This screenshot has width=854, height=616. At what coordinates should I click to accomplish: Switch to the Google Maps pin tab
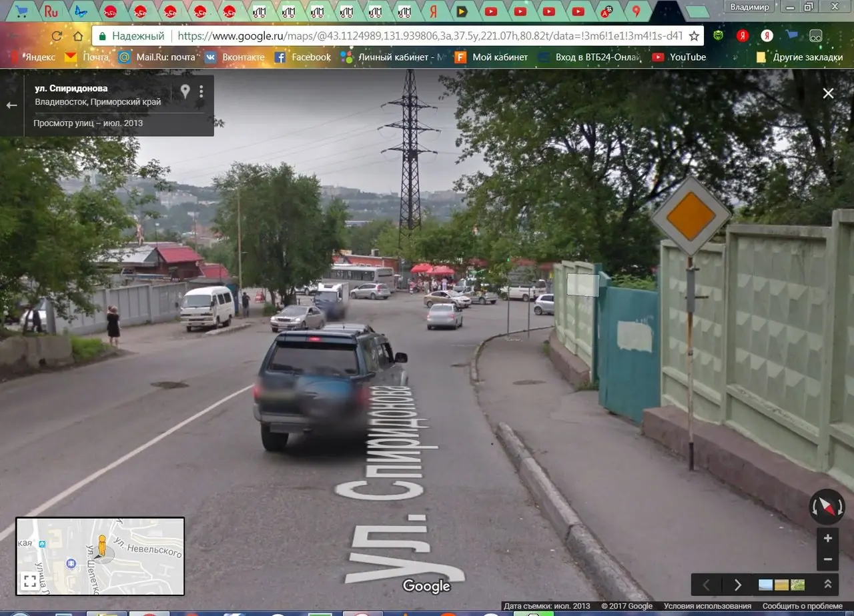tap(636, 11)
